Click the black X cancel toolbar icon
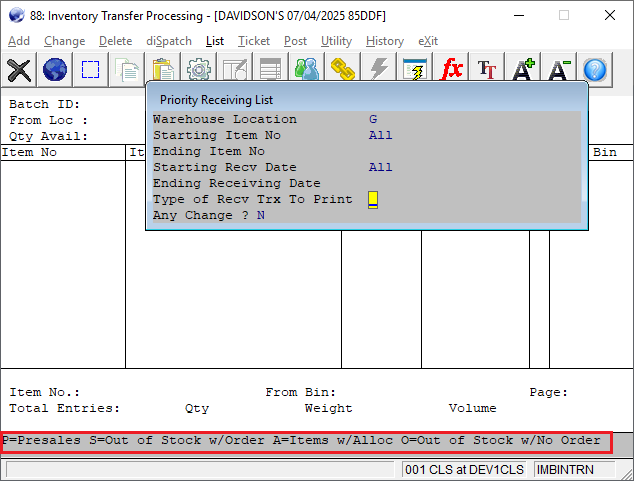634x481 pixels. [19, 69]
